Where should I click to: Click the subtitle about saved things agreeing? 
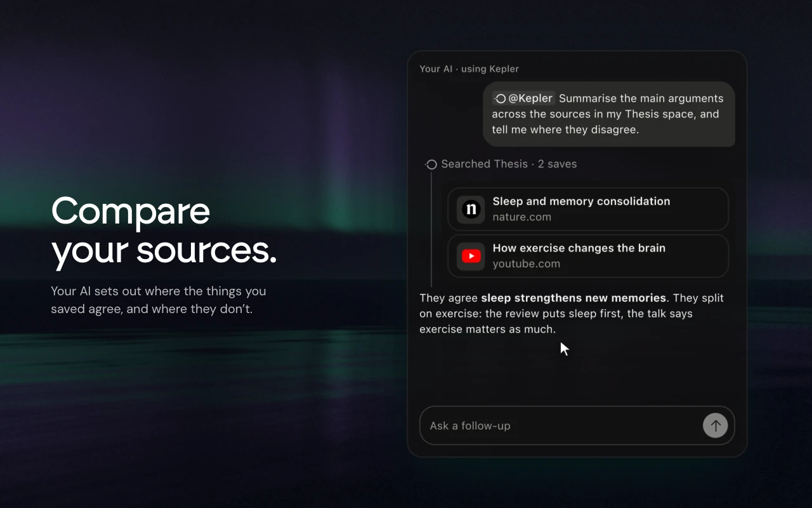pyautogui.click(x=159, y=300)
